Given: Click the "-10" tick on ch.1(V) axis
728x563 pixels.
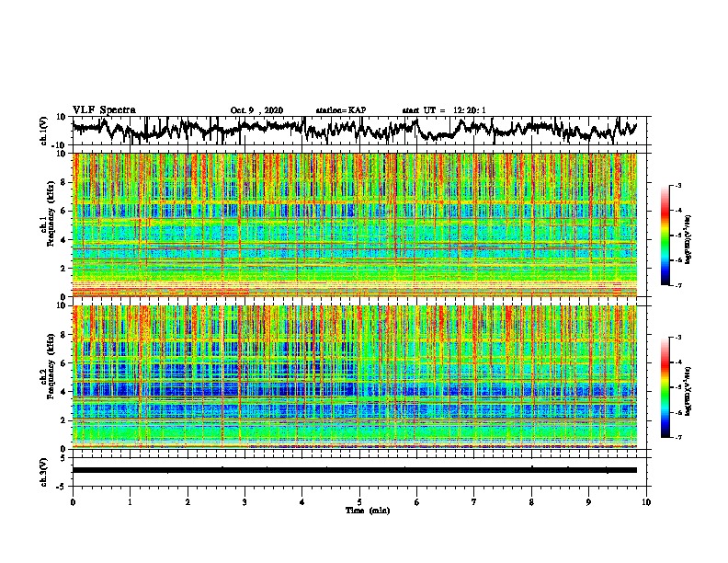Looking at the screenshot, I should (60, 145).
